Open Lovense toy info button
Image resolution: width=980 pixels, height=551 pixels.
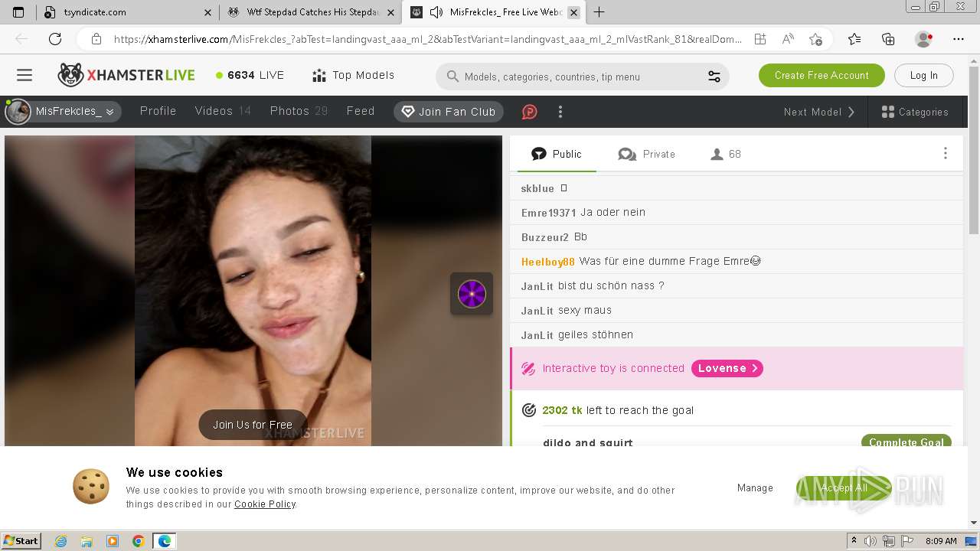tap(727, 368)
